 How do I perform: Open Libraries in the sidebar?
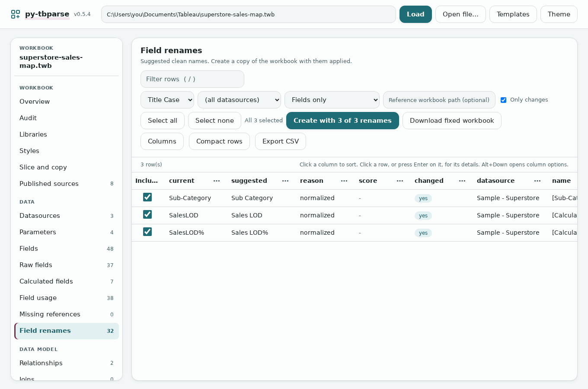67,134
